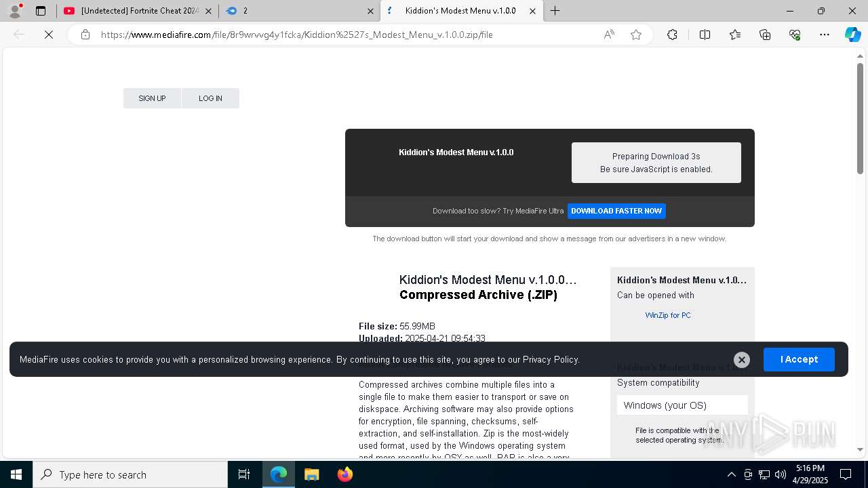This screenshot has width=868, height=488.
Task: View site information lock icon
Action: (85, 35)
